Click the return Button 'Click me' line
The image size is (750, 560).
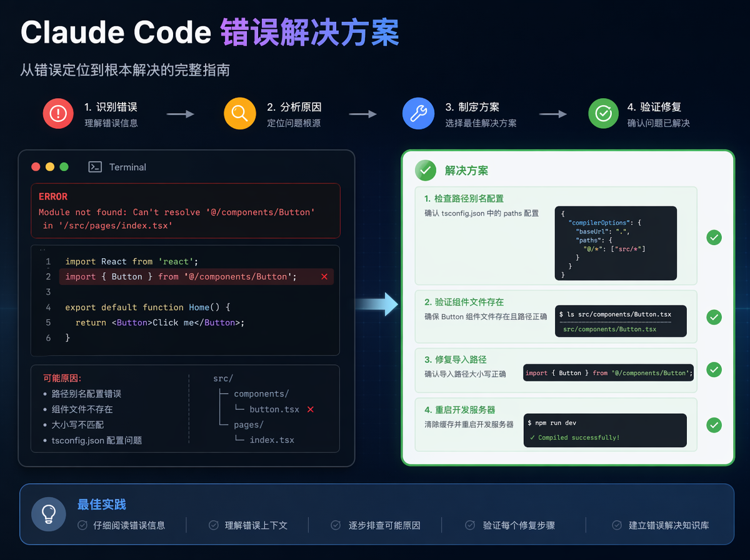[160, 322]
